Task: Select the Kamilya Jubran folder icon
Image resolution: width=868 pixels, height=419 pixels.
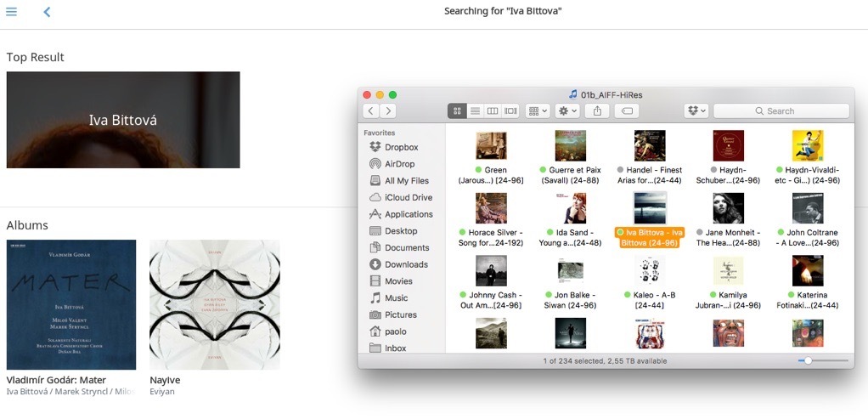Action: (x=728, y=270)
